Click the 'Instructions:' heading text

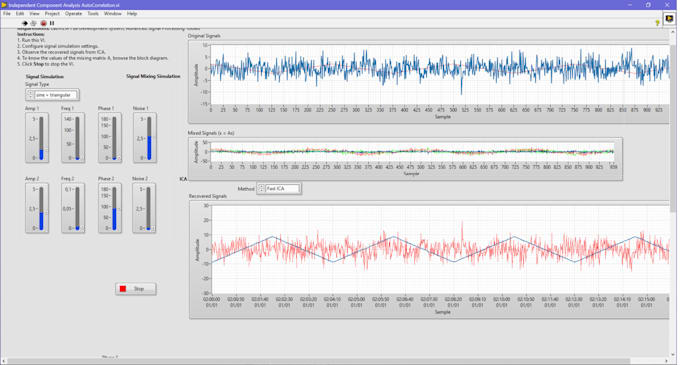coord(31,34)
